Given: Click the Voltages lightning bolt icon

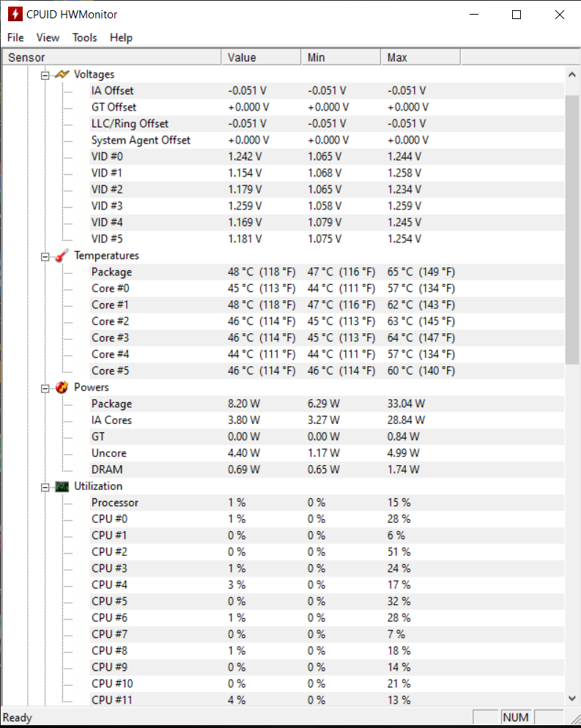Looking at the screenshot, I should [62, 74].
